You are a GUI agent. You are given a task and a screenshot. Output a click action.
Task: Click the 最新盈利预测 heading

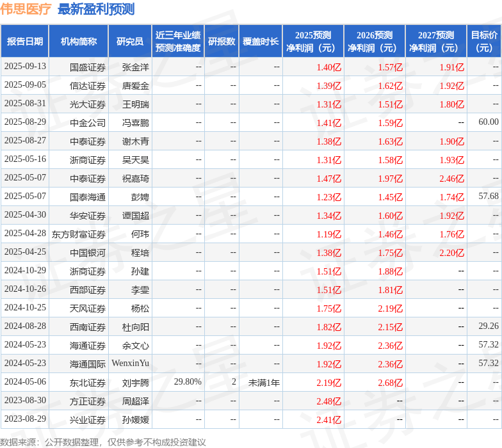[96, 9]
